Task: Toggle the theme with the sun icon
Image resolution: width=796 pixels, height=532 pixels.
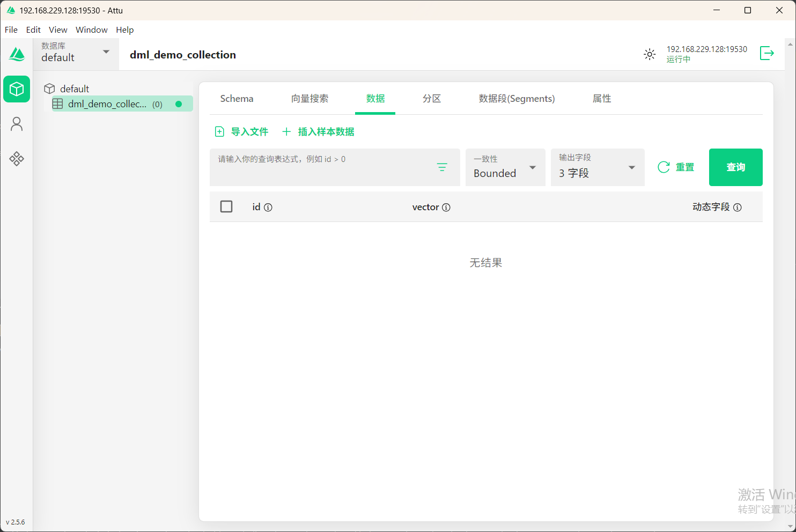Action: click(650, 54)
